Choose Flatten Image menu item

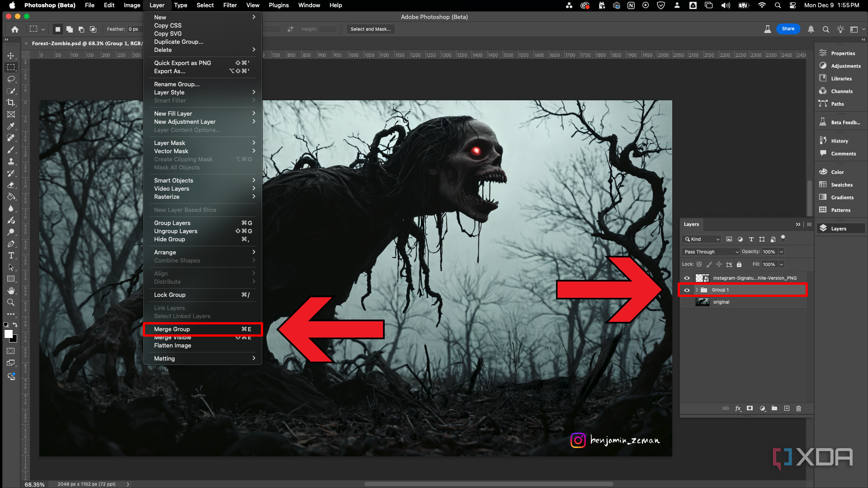coord(203,346)
